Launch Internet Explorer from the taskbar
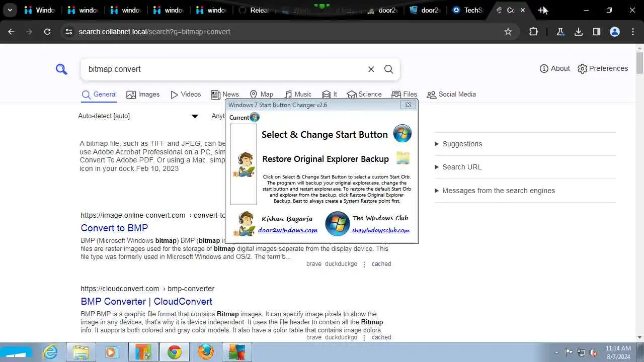644x362 pixels. click(50, 352)
